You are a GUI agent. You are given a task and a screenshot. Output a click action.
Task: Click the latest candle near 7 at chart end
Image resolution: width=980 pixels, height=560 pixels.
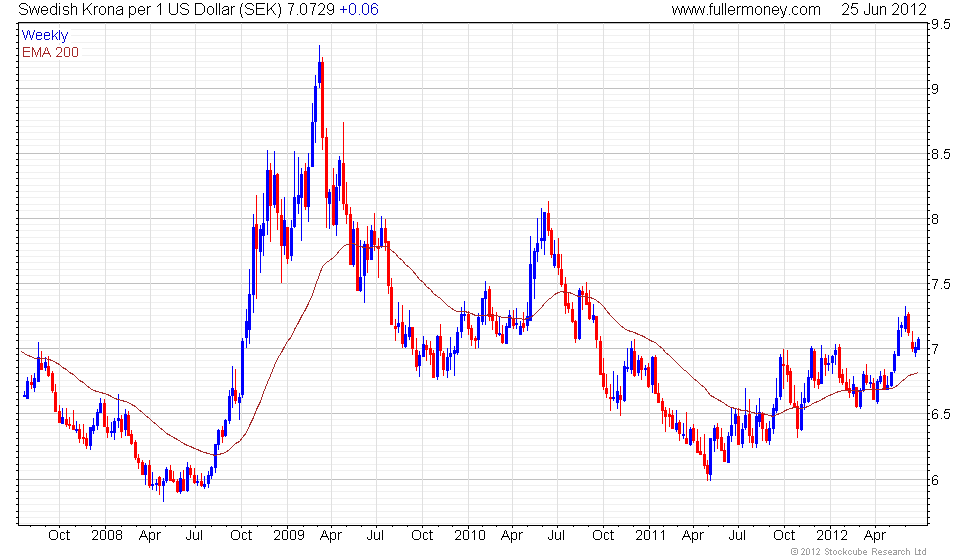(x=918, y=344)
